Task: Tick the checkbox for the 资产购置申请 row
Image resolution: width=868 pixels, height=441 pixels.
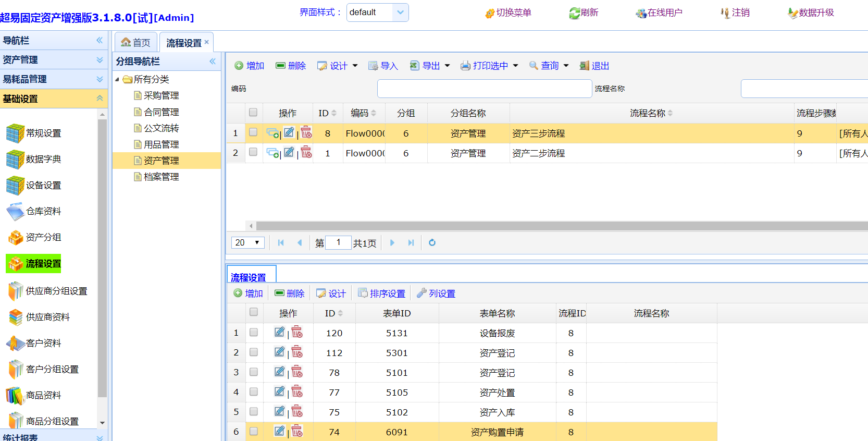Action: pyautogui.click(x=254, y=431)
